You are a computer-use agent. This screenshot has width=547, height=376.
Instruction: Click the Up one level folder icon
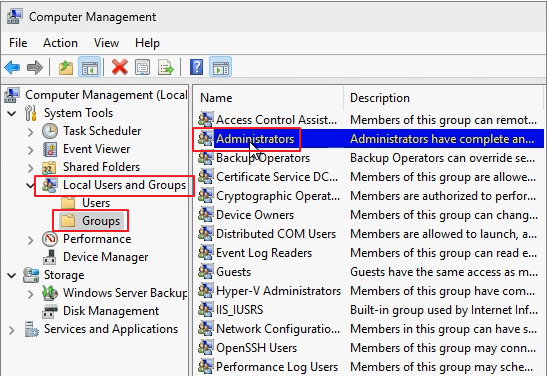(66, 67)
